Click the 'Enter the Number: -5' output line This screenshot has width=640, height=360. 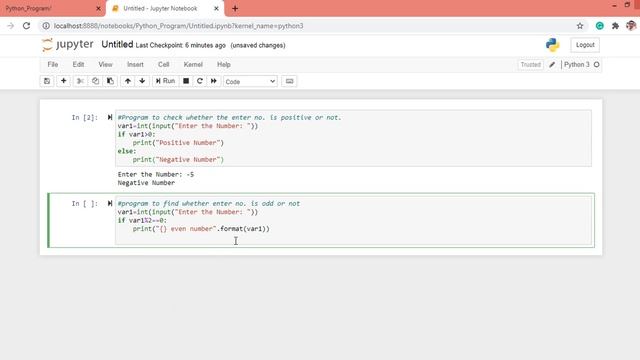click(156, 174)
